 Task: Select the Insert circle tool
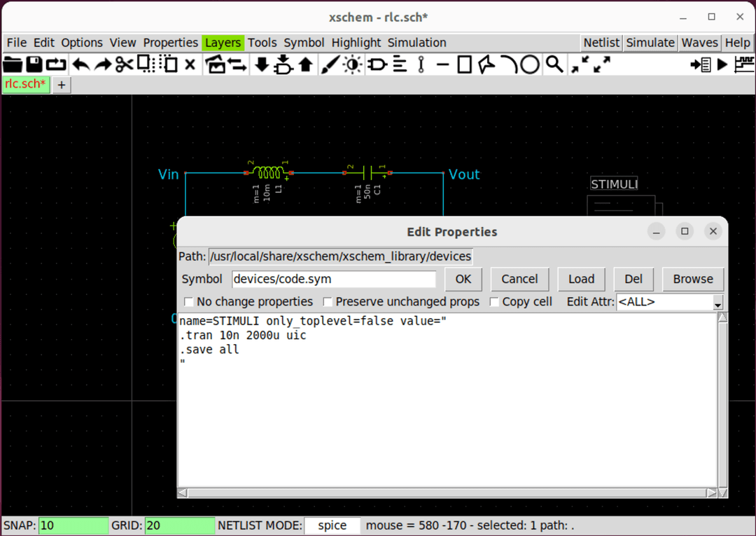click(x=530, y=65)
